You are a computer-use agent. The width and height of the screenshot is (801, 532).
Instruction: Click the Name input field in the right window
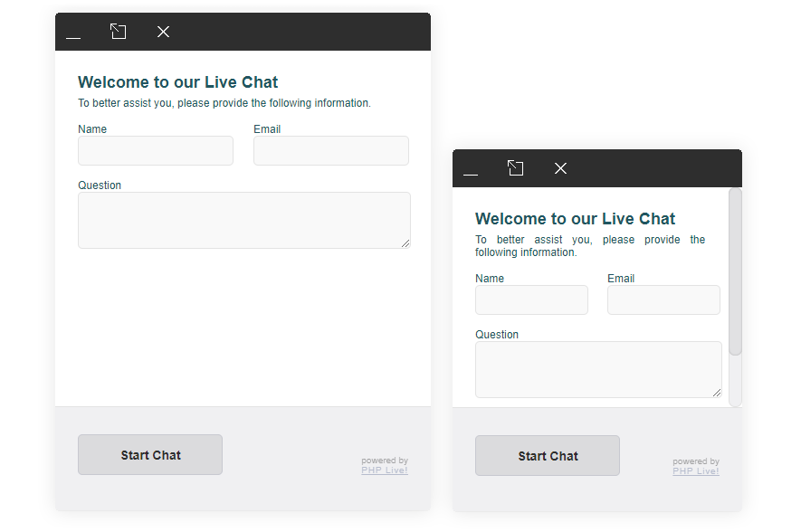point(530,299)
